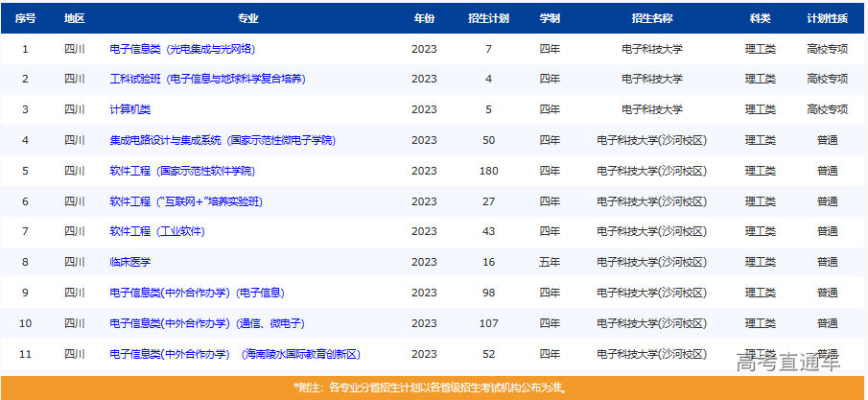Open 集成电路设计与集成系统 (国家示范性微电子学院) link
868x400 pixels.
pyautogui.click(x=223, y=140)
